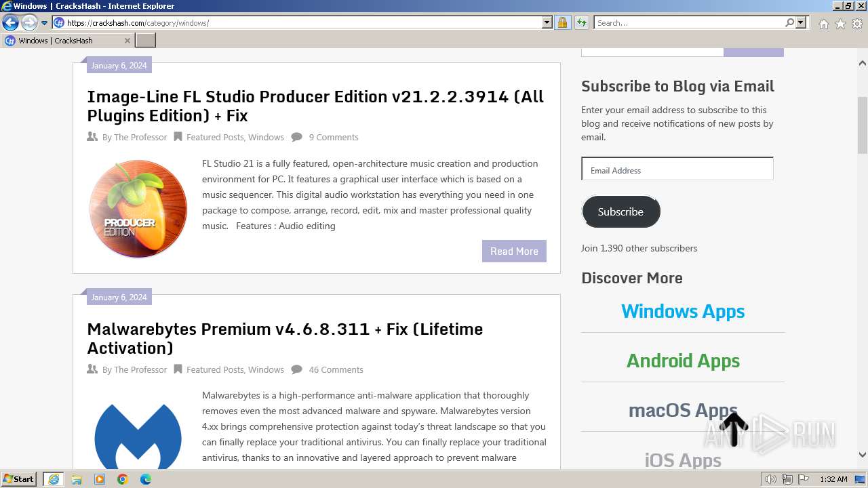Launch Google Chrome from the taskbar
The width and height of the screenshot is (868, 488).
[x=123, y=479]
